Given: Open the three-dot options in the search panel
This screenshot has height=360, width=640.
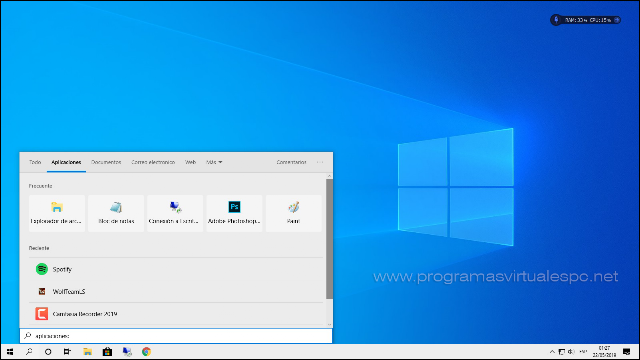Looking at the screenshot, I should [x=320, y=162].
